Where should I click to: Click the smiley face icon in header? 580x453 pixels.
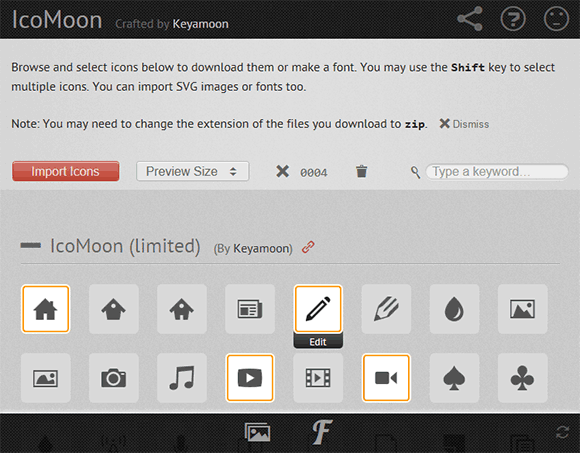pyautogui.click(x=556, y=19)
